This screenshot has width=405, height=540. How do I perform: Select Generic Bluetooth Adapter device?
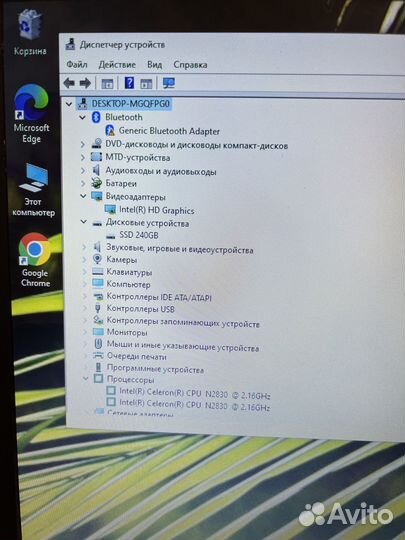(x=169, y=131)
